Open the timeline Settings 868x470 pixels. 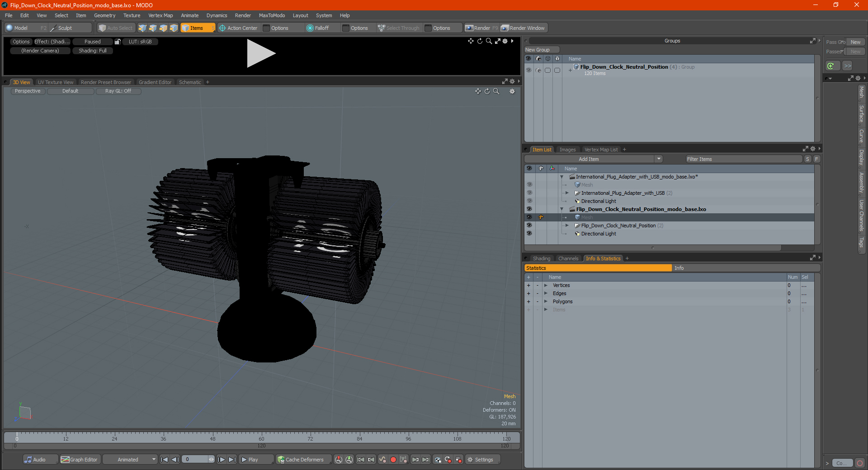coord(482,460)
